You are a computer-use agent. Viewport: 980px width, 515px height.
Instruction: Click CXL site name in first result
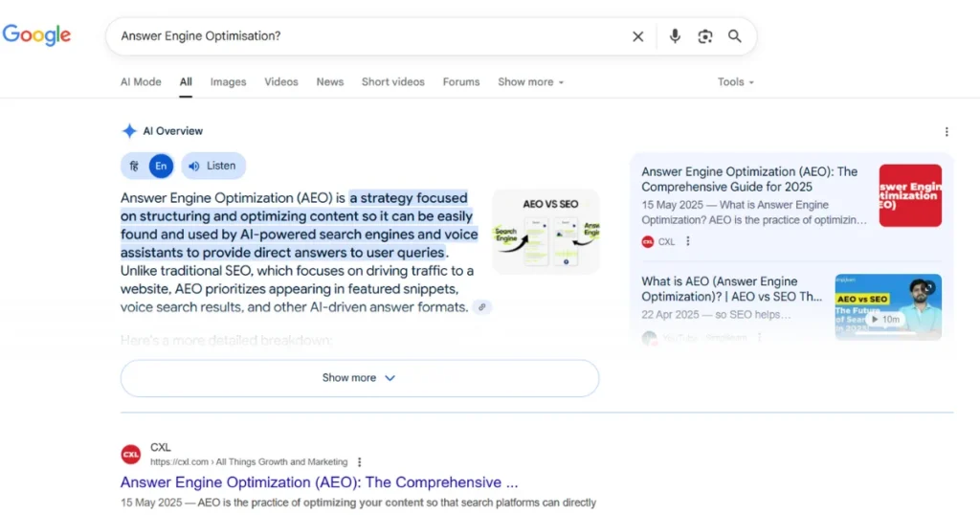pos(161,447)
